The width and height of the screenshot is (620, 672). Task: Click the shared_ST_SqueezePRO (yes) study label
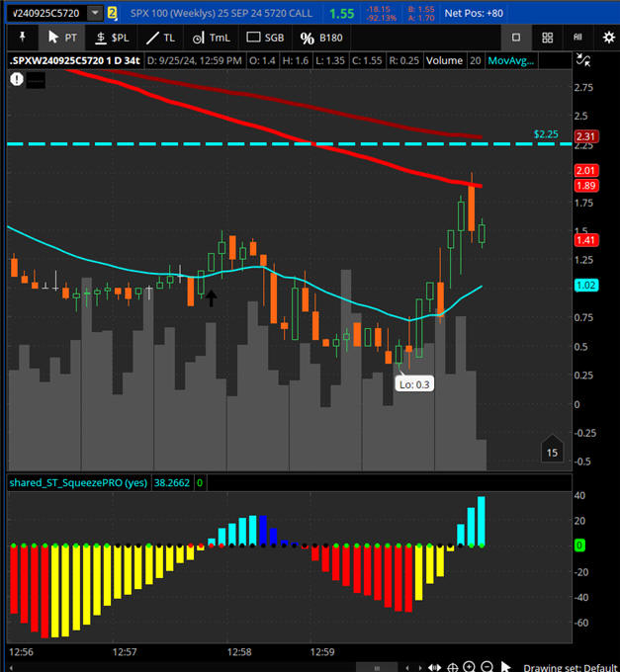78,483
